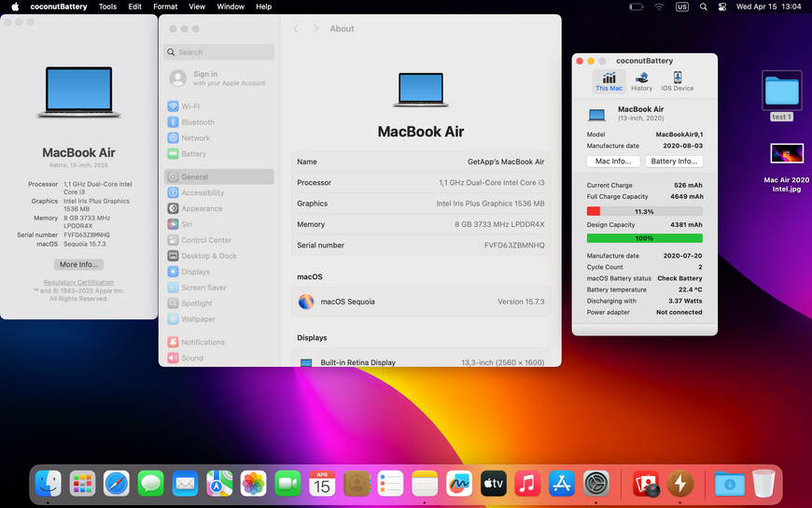The height and width of the screenshot is (508, 812).
Task: Open Music from the Dock
Action: [x=527, y=484]
